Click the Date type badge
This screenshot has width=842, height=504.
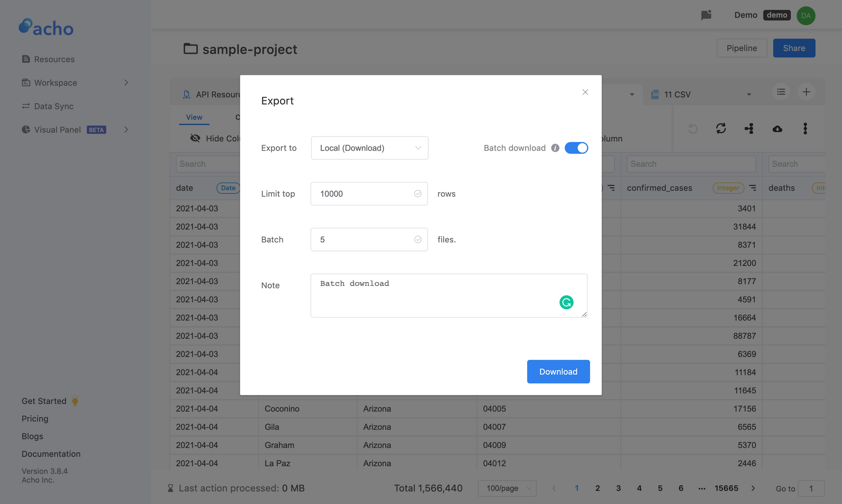[x=228, y=188]
